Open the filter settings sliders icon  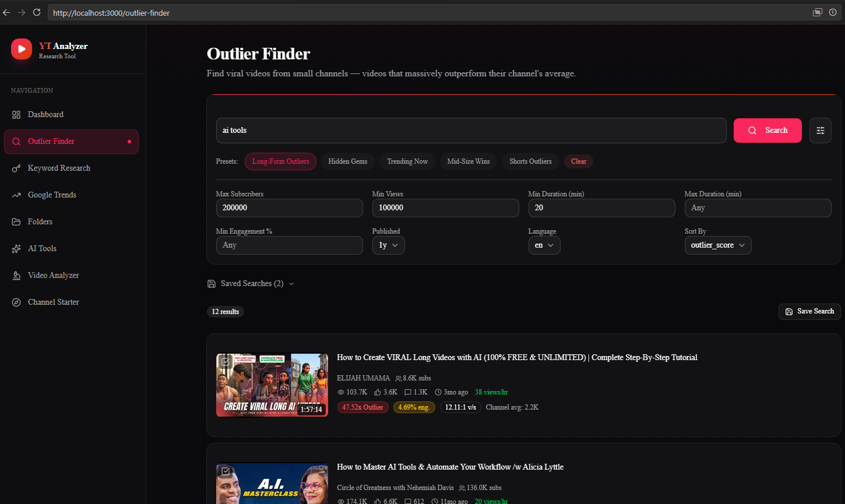coord(821,131)
